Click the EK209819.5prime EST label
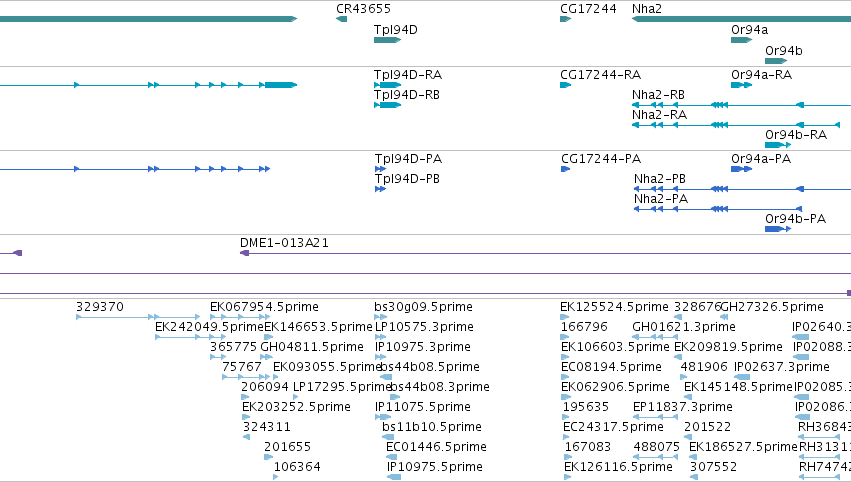Image resolution: width=851 pixels, height=482 pixels. point(728,347)
